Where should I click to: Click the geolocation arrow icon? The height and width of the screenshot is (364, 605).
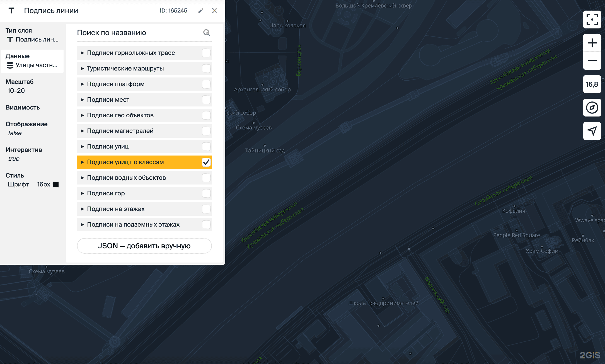(592, 131)
